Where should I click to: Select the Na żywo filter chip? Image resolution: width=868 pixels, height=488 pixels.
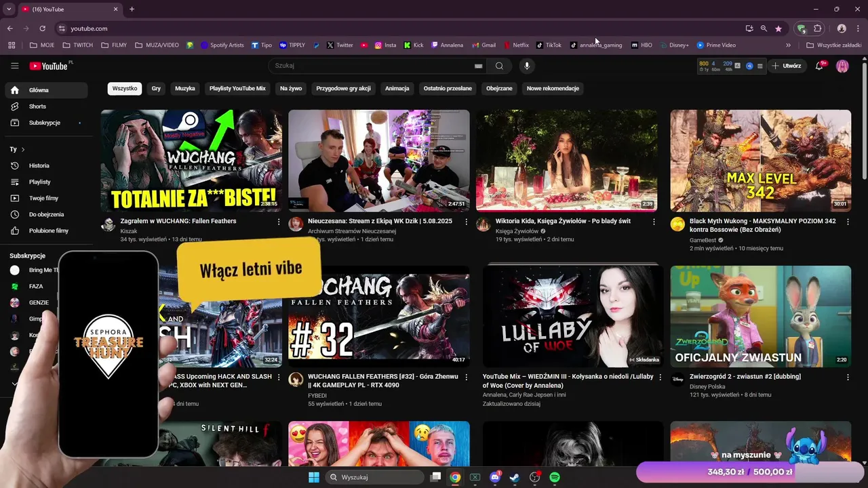pyautogui.click(x=291, y=88)
